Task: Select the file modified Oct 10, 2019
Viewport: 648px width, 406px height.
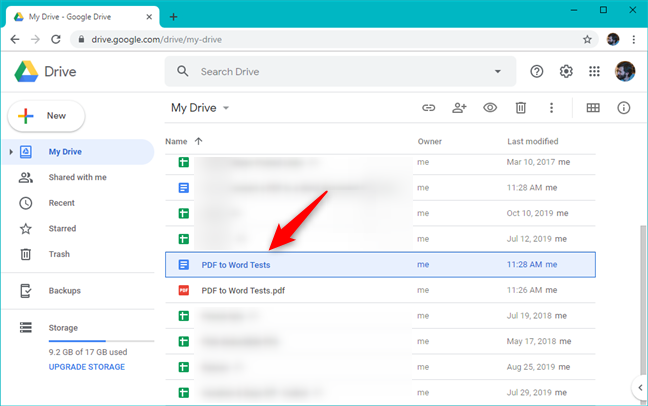Action: coord(380,213)
